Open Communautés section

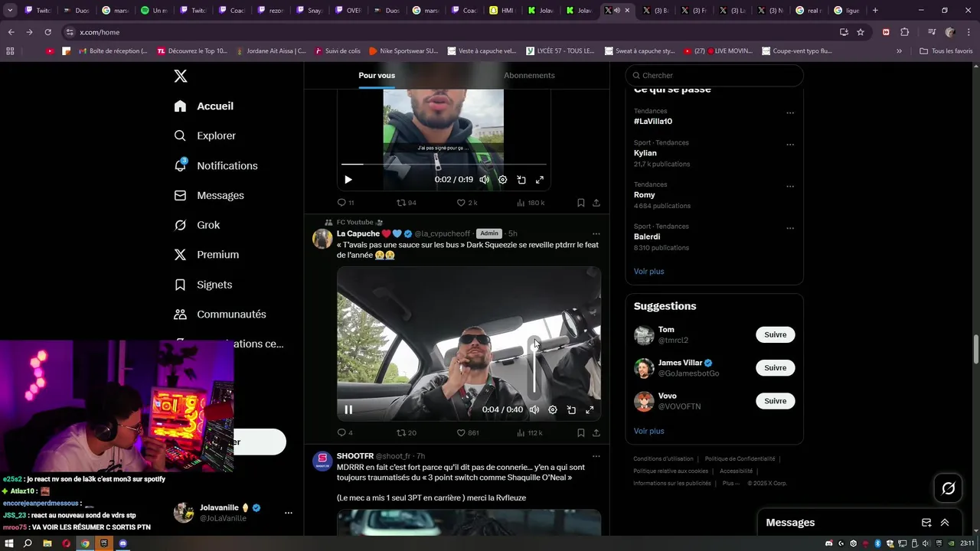click(220, 315)
